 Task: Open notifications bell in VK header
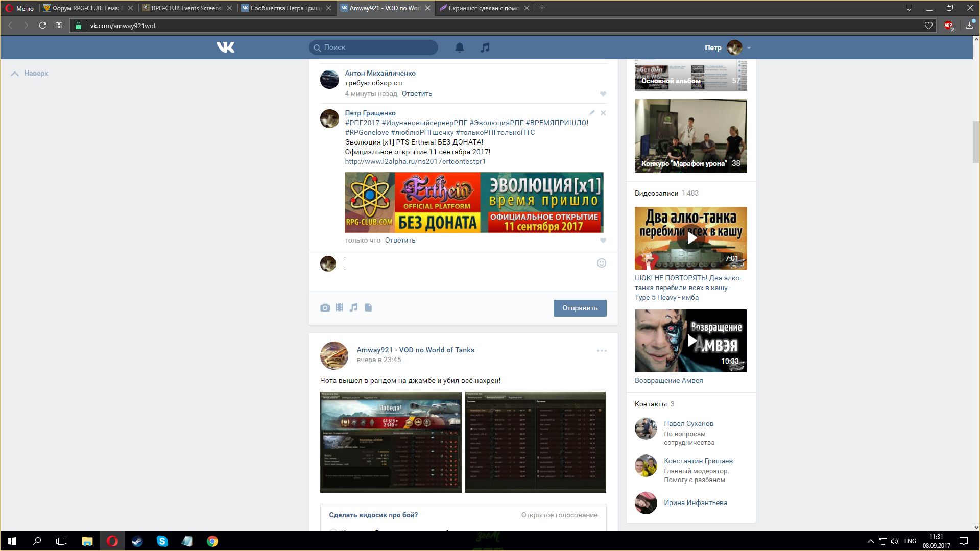click(460, 47)
